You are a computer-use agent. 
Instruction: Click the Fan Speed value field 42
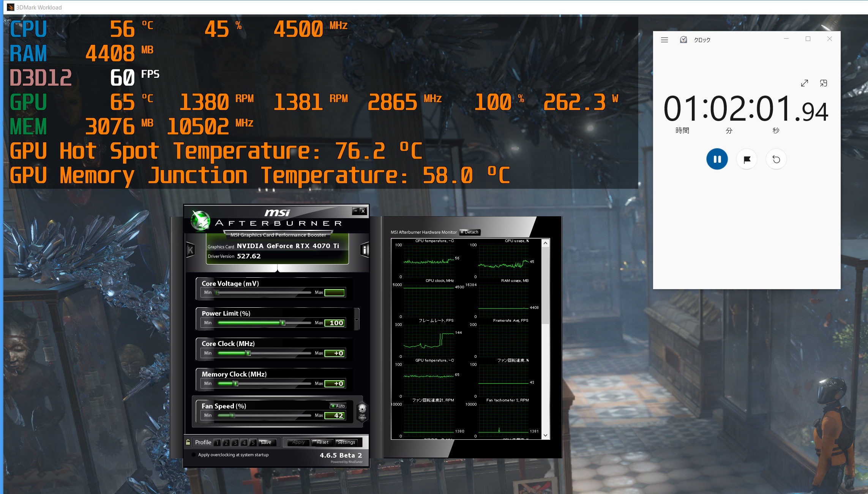point(335,415)
